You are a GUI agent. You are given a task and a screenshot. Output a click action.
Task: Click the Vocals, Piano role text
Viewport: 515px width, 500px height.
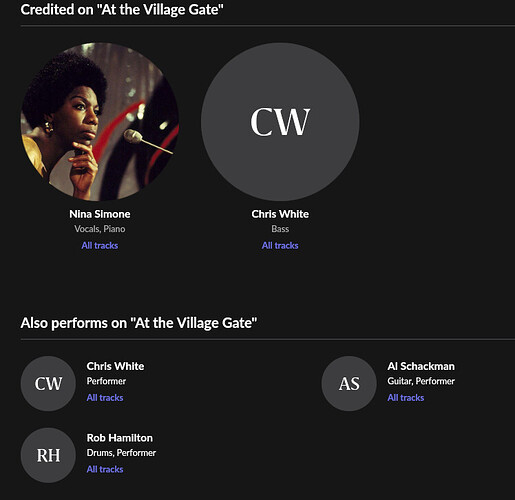(100, 229)
